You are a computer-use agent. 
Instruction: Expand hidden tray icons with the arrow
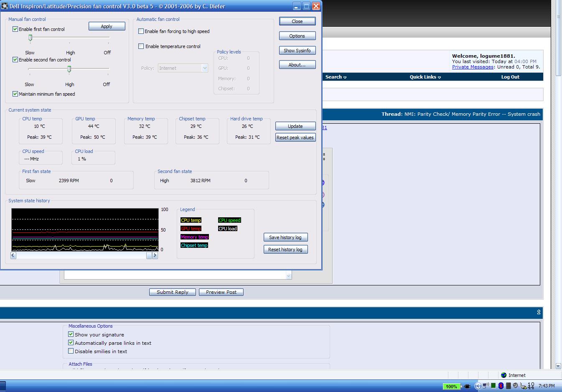478,386
